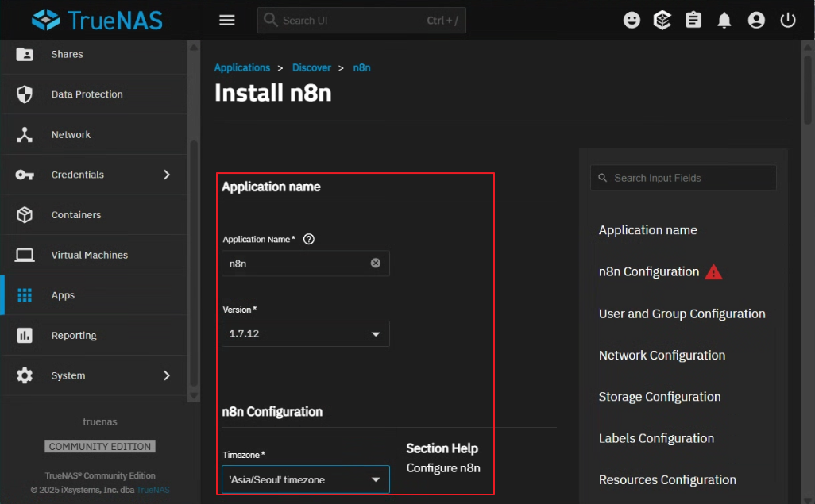This screenshot has width=815, height=504.
Task: Click the Apps grid icon
Action: (x=25, y=295)
